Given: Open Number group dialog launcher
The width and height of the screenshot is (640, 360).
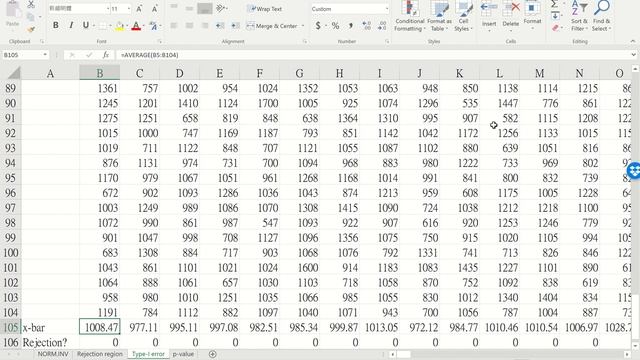Looking at the screenshot, I should point(387,41).
